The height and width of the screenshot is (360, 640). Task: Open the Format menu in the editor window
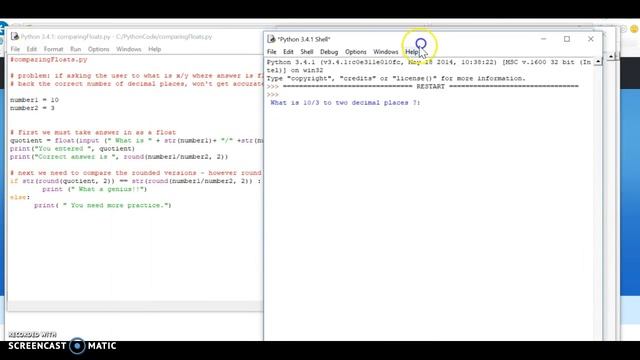point(53,49)
